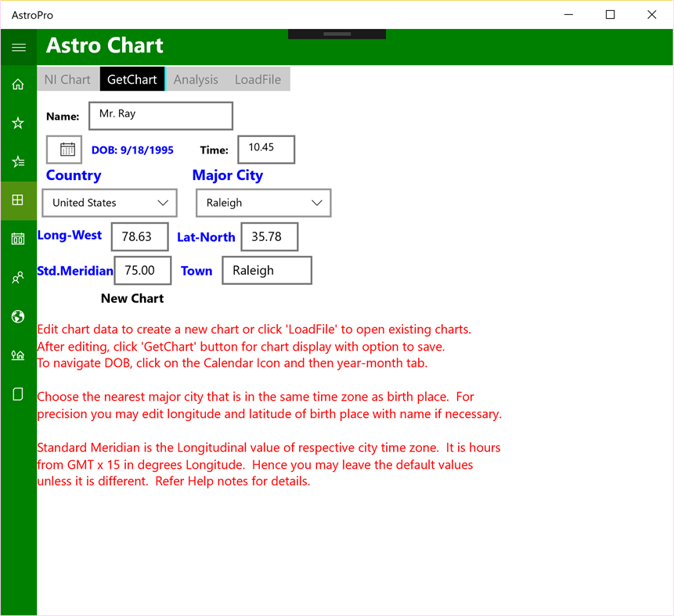Select the people/family sidebar icon
This screenshot has width=674, height=616.
[x=18, y=277]
